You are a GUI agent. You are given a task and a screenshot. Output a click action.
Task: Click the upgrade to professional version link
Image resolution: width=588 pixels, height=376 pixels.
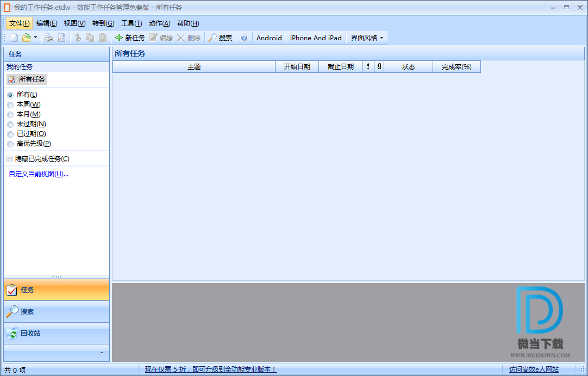coord(211,369)
